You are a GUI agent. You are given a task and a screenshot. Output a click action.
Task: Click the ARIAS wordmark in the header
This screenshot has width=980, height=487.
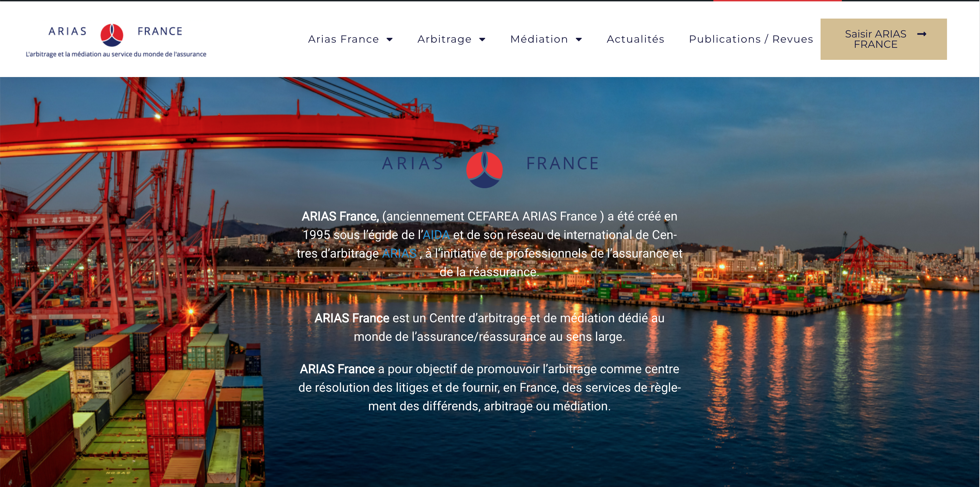pos(68,31)
